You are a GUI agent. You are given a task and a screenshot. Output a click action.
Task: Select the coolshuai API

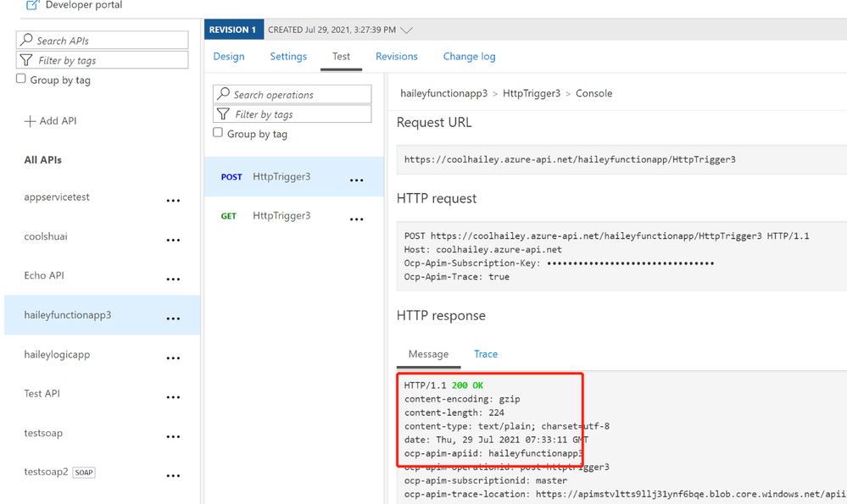[46, 236]
